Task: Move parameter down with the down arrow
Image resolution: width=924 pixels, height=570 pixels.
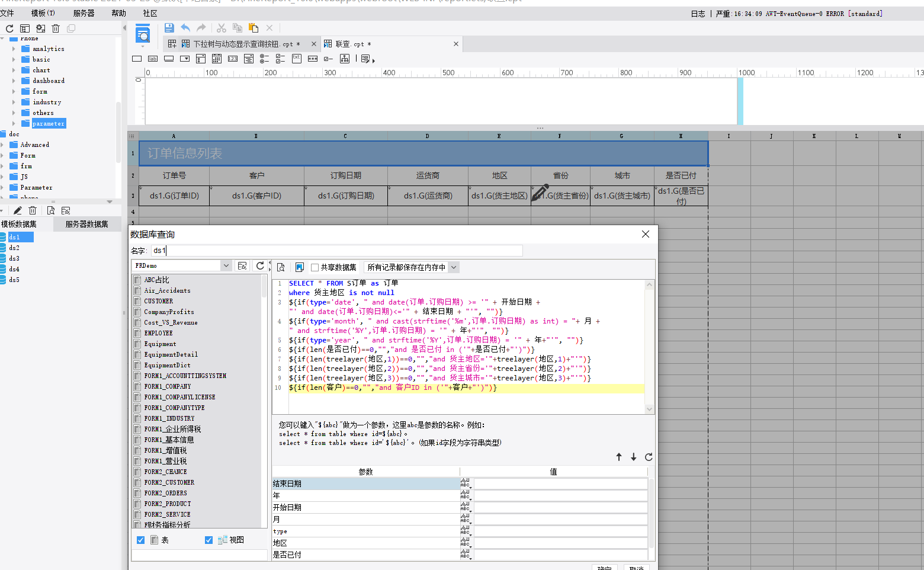Action: click(634, 457)
